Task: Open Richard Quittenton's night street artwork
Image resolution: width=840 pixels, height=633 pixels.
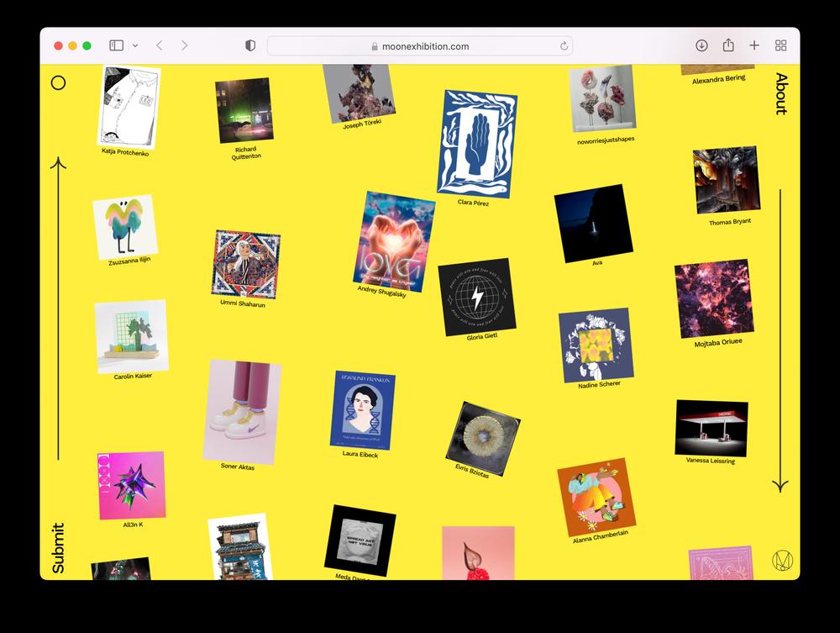Action: (244, 110)
